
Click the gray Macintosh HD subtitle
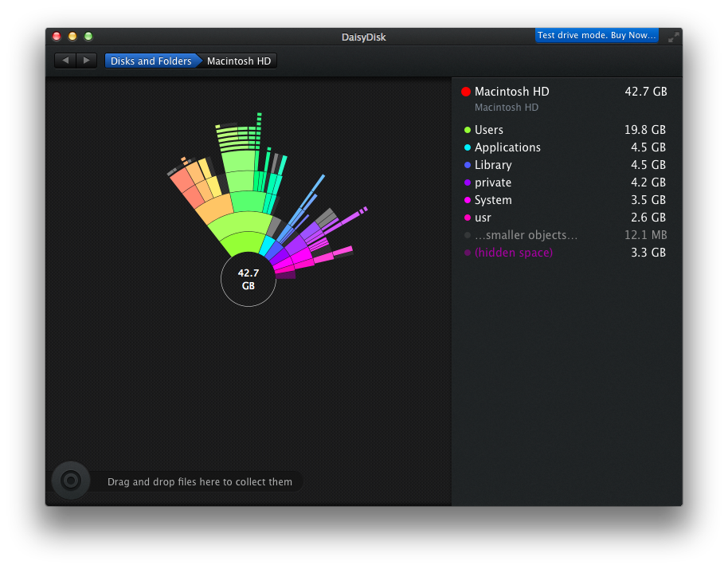pyautogui.click(x=506, y=108)
